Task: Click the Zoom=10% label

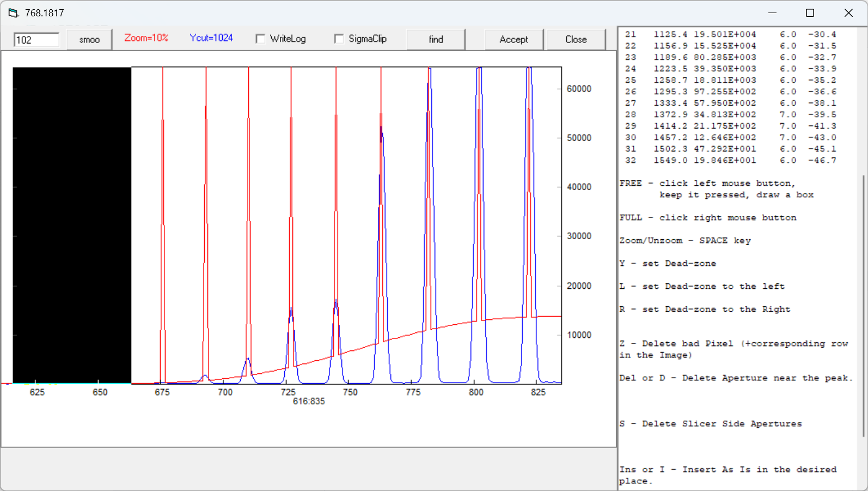Action: tap(146, 38)
